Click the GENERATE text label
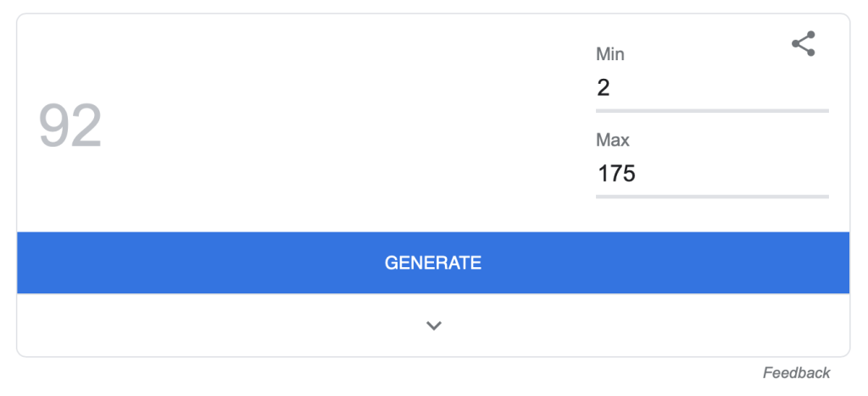 point(433,263)
